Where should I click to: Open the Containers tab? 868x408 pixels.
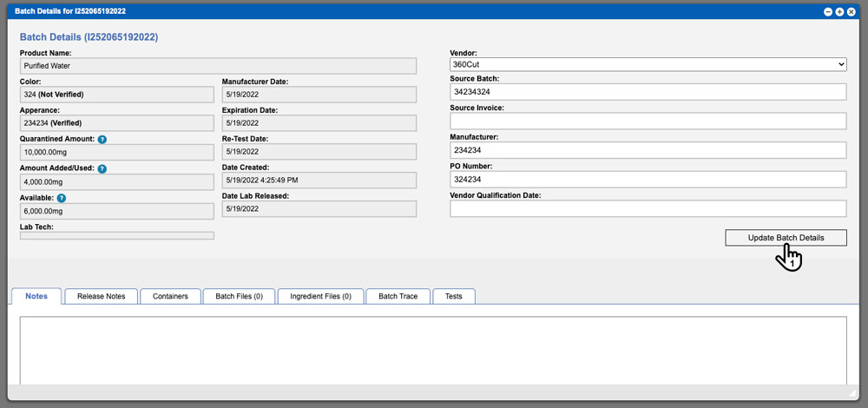(170, 296)
